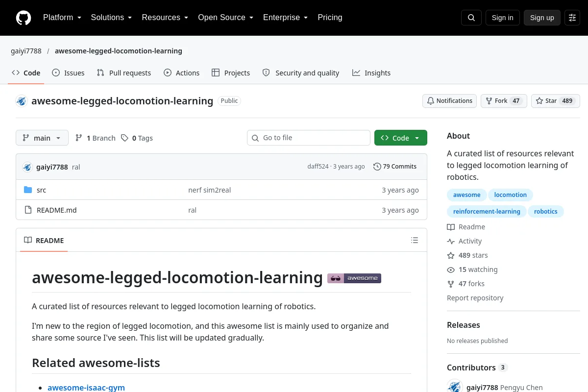Click the Readme book icon in About
Viewport: 588px width, 392px height.
pos(451,227)
